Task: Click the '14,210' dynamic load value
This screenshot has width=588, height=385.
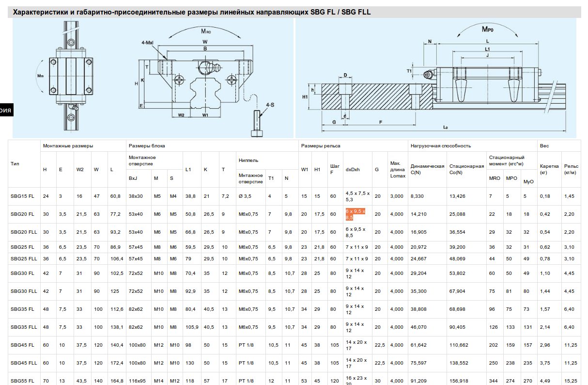Action: coord(418,214)
